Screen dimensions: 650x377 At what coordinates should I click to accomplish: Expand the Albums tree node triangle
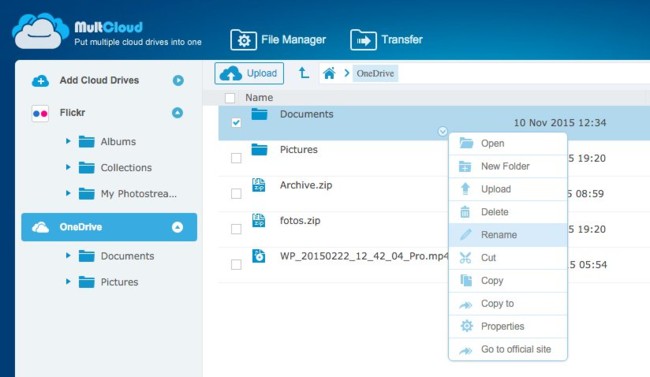tap(68, 141)
